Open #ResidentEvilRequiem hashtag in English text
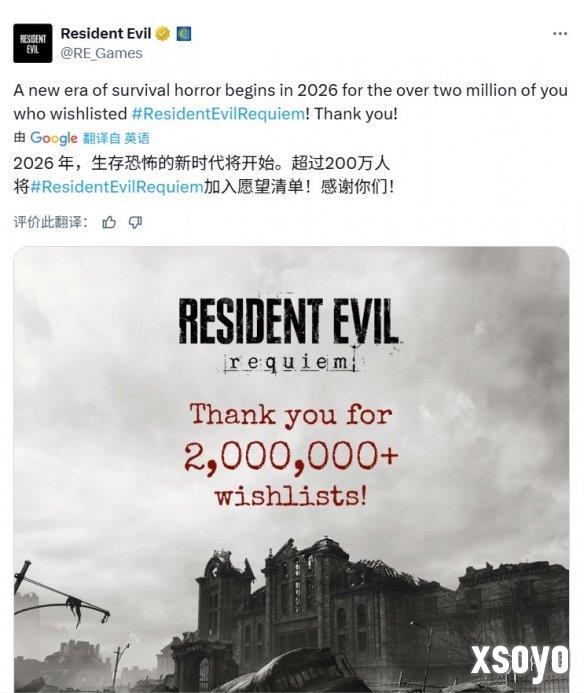584x693 pixels. pyautogui.click(x=218, y=114)
